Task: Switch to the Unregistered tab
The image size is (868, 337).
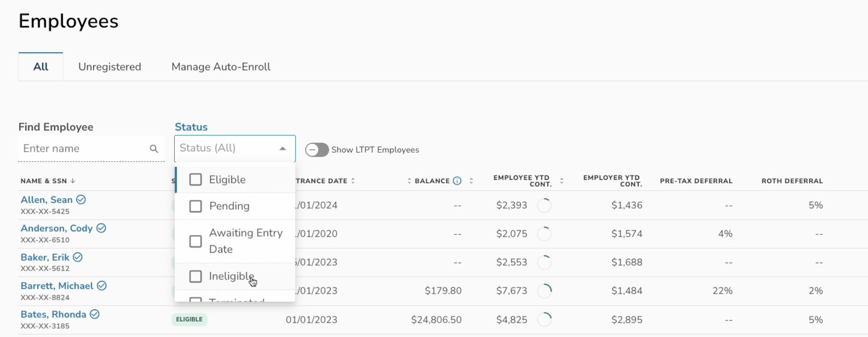Action: (x=109, y=67)
